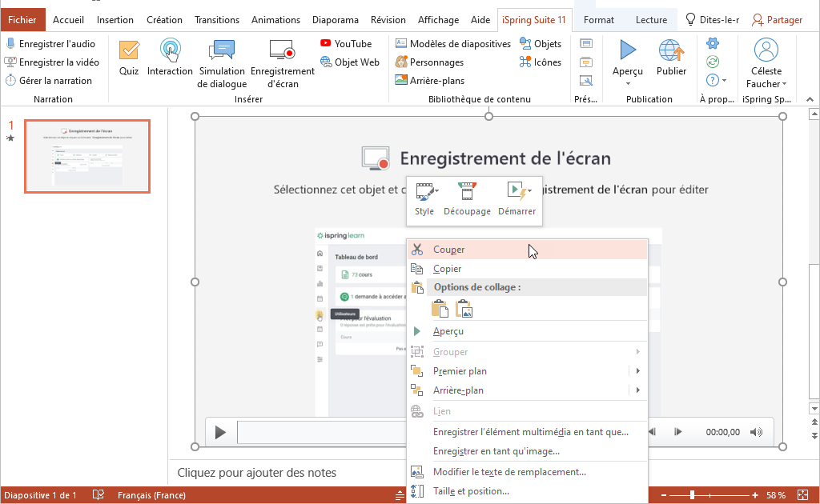The image size is (820, 504).
Task: Select slide 1 thumbnail
Action: [87, 156]
